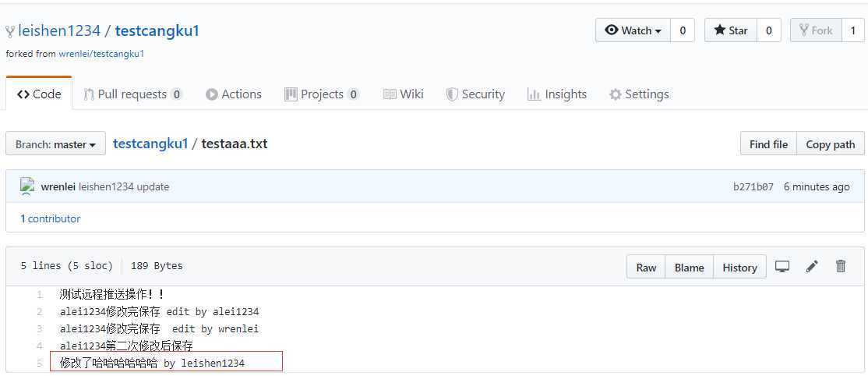Screen dimensions: 868x376
Task: Click the line ending 'edit by wrenlei'
Action: click(x=160, y=329)
